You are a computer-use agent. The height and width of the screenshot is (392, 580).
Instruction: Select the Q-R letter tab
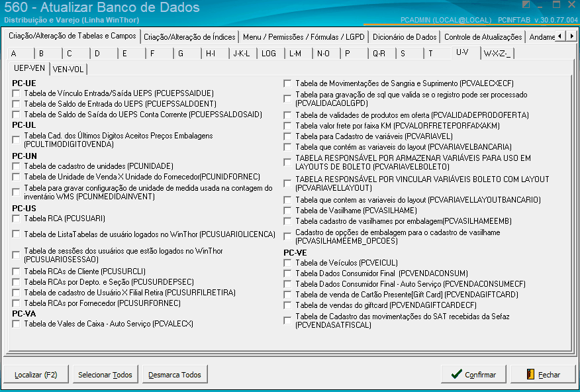tap(382, 54)
